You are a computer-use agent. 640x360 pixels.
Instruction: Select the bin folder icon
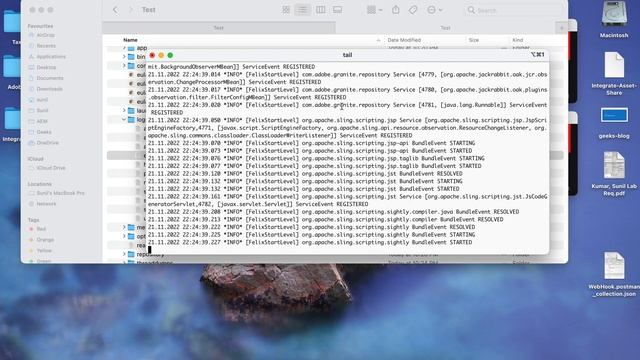click(x=131, y=57)
